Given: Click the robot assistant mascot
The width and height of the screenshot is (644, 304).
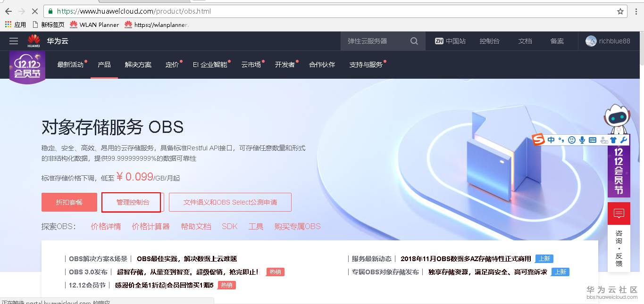Looking at the screenshot, I should [x=618, y=120].
